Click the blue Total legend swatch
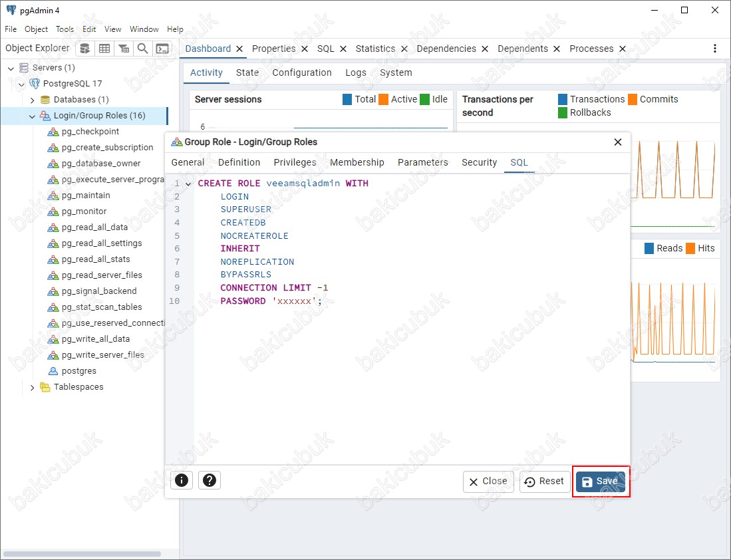This screenshot has height=560, width=731. tap(347, 99)
